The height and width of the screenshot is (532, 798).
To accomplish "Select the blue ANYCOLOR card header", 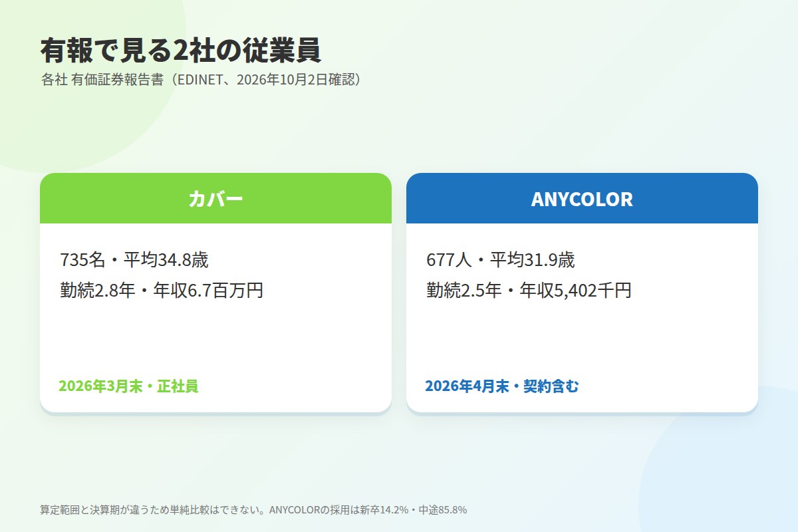I will (582, 198).
